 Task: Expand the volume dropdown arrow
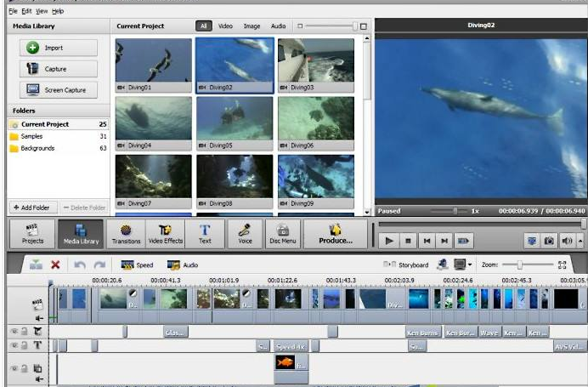[x=580, y=241]
